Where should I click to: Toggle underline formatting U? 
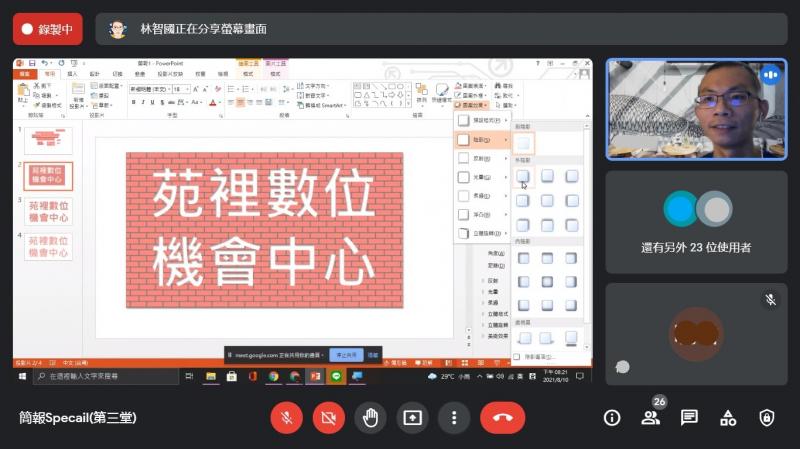click(152, 103)
